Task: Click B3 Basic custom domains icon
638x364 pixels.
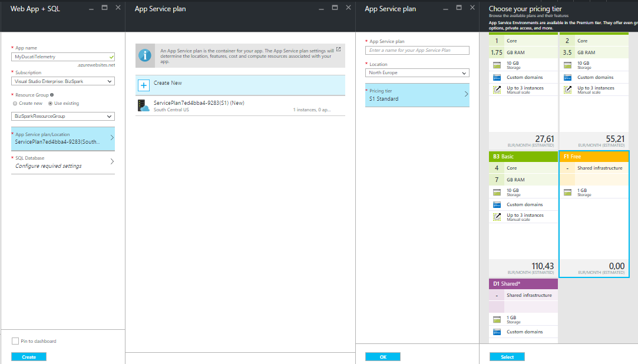Action: tap(497, 204)
